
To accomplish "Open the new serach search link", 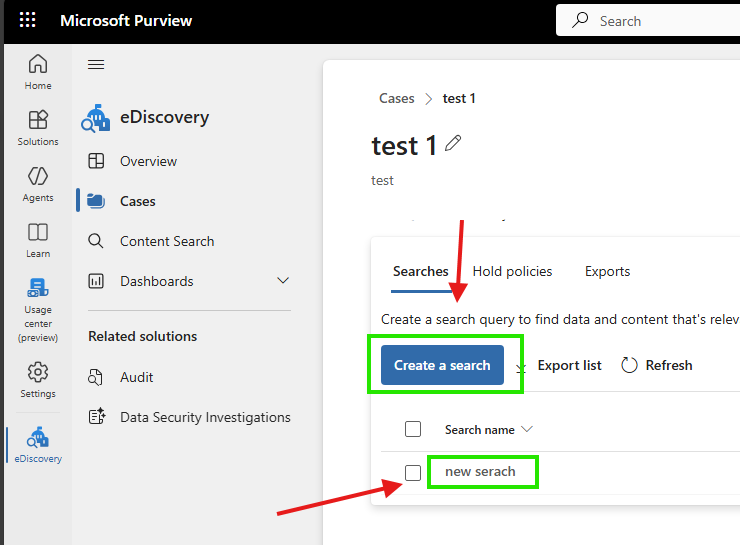I will (481, 471).
